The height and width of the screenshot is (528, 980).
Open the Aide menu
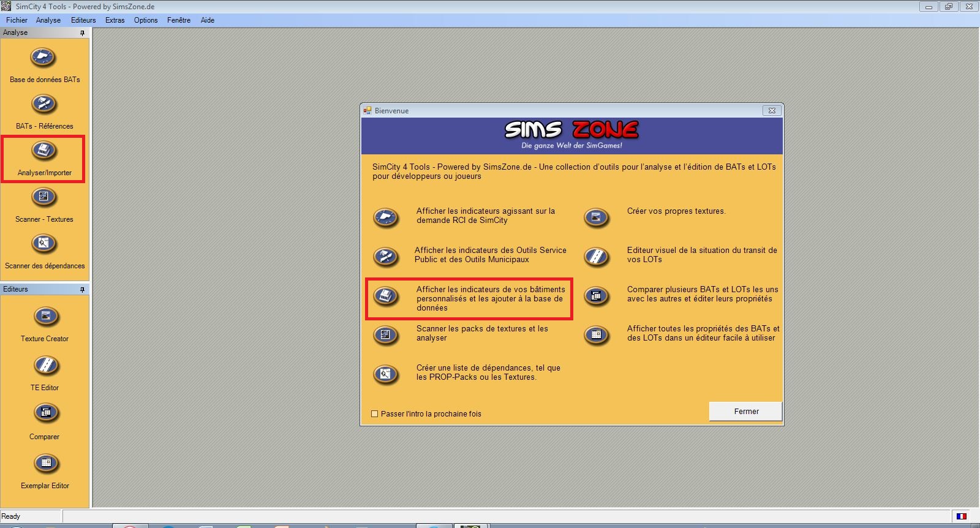[208, 20]
